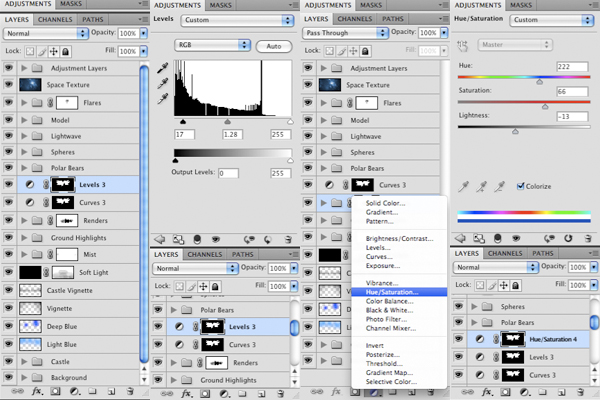Select the white point eyedropper in the Levels panel

tap(163, 99)
